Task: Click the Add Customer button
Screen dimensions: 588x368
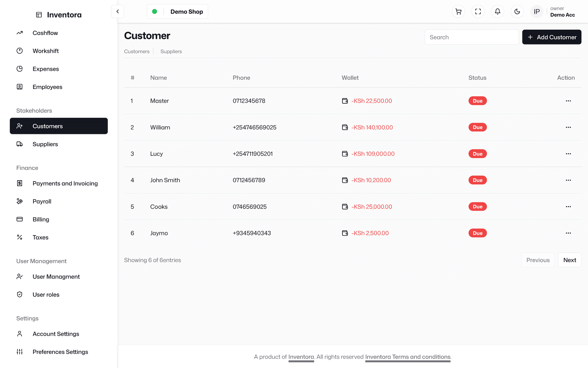Action: 552,37
